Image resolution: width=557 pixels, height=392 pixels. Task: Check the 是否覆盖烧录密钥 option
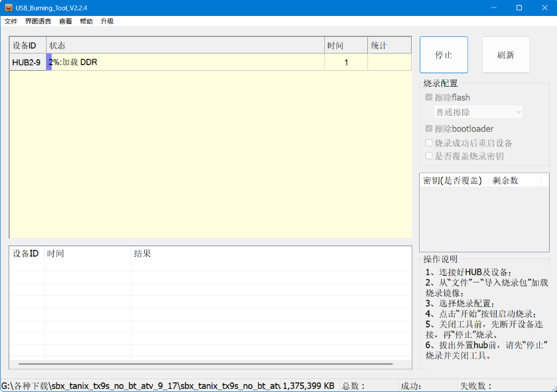pos(428,156)
